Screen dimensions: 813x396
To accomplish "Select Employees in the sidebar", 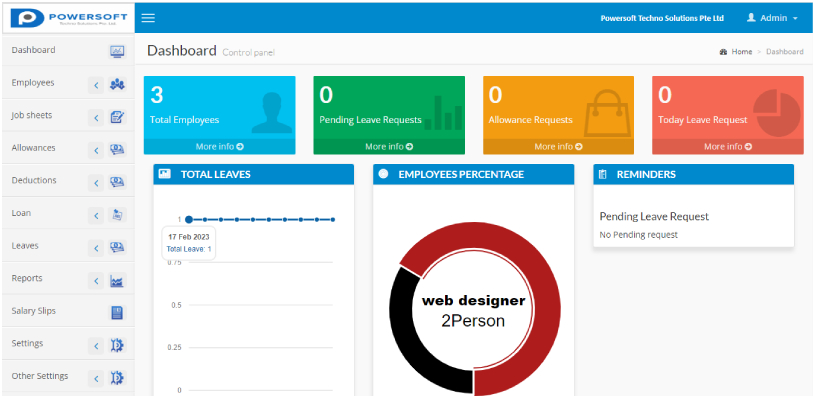I will 33,83.
